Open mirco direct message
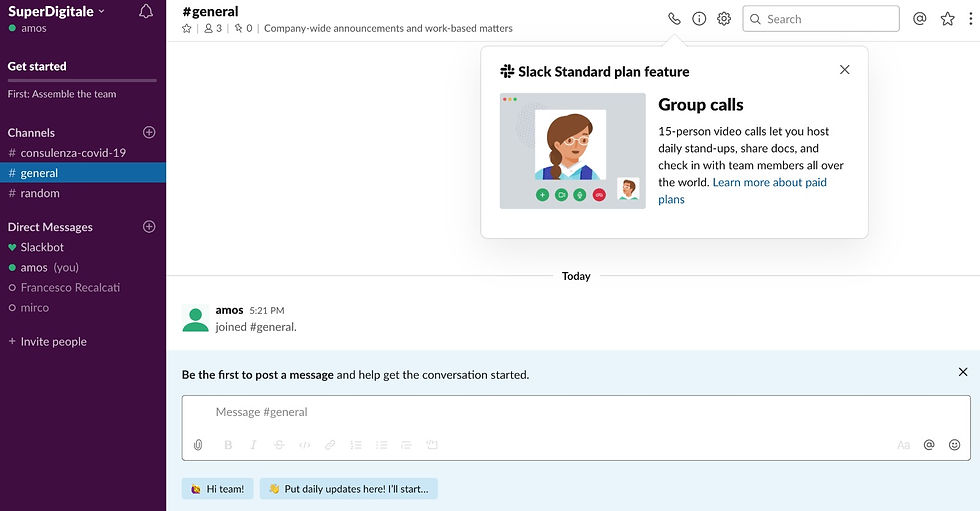Image resolution: width=980 pixels, height=511 pixels. click(82, 307)
